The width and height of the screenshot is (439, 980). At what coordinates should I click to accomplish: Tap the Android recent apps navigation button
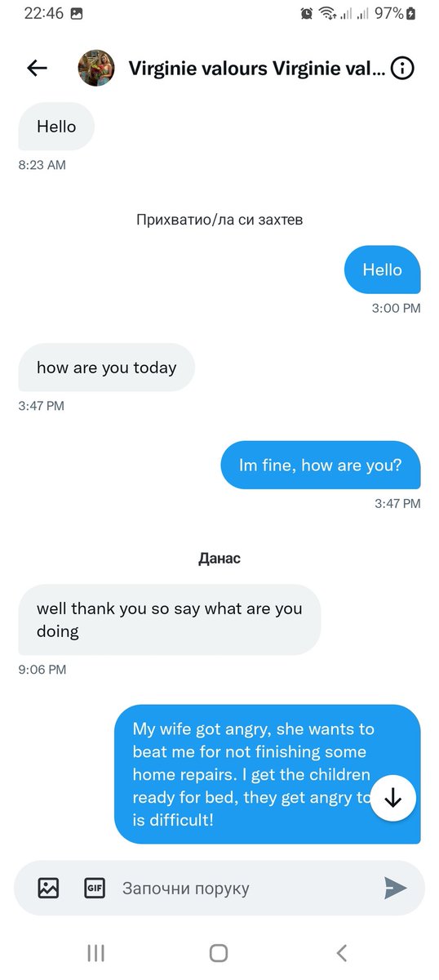tap(95, 952)
